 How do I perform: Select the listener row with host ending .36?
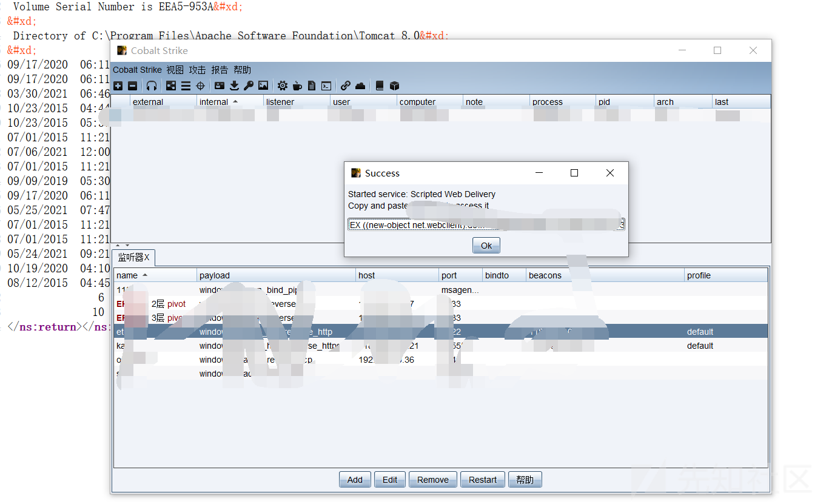441,360
